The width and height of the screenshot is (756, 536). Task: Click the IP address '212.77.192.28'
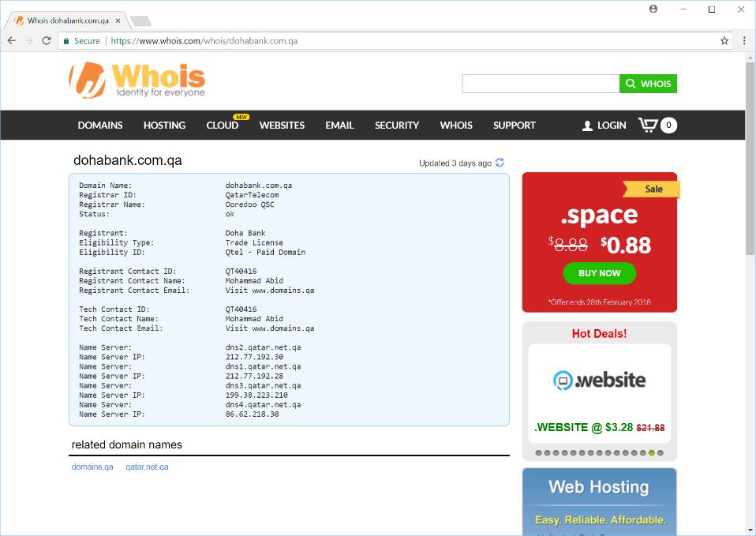[254, 376]
